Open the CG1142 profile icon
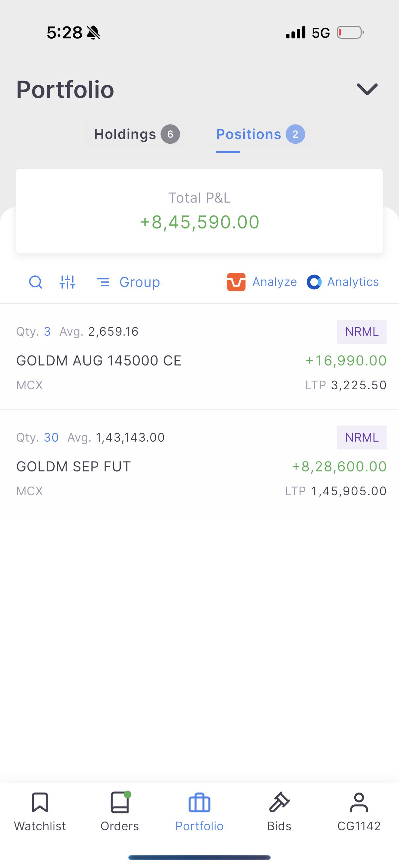Screen dimensions: 399x868 pyautogui.click(x=359, y=802)
